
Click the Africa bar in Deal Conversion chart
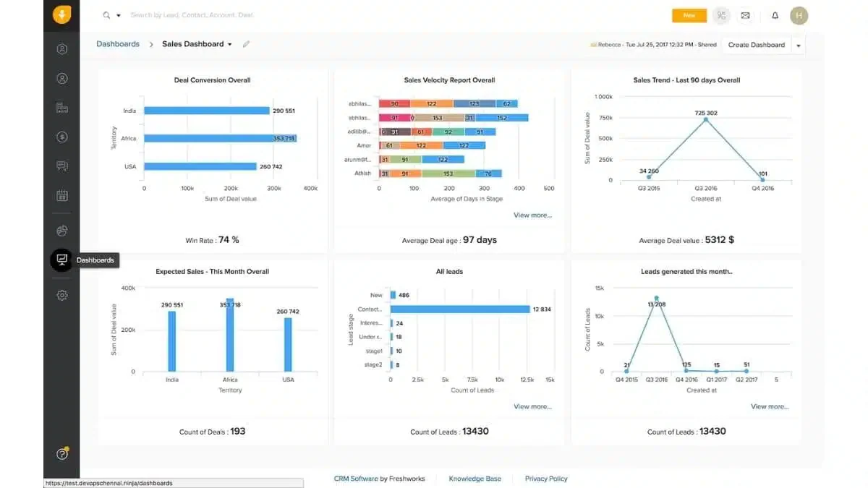click(220, 138)
